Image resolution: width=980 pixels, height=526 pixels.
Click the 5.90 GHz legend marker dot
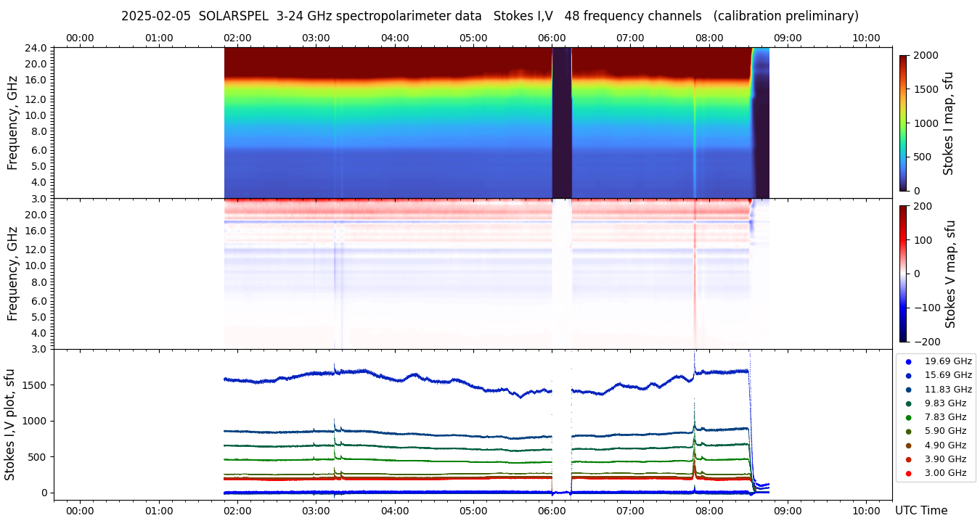(x=908, y=432)
